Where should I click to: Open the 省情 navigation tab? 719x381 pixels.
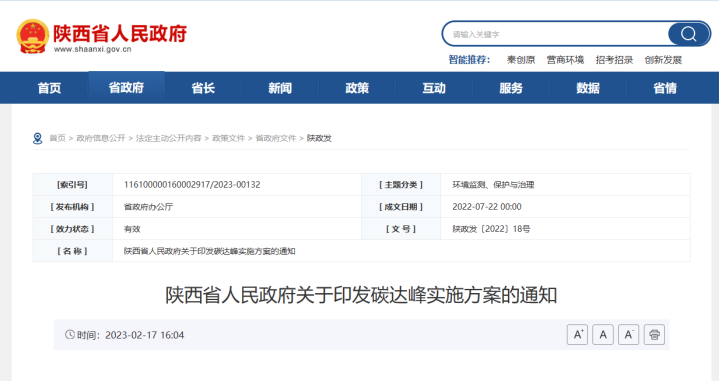tap(665, 88)
